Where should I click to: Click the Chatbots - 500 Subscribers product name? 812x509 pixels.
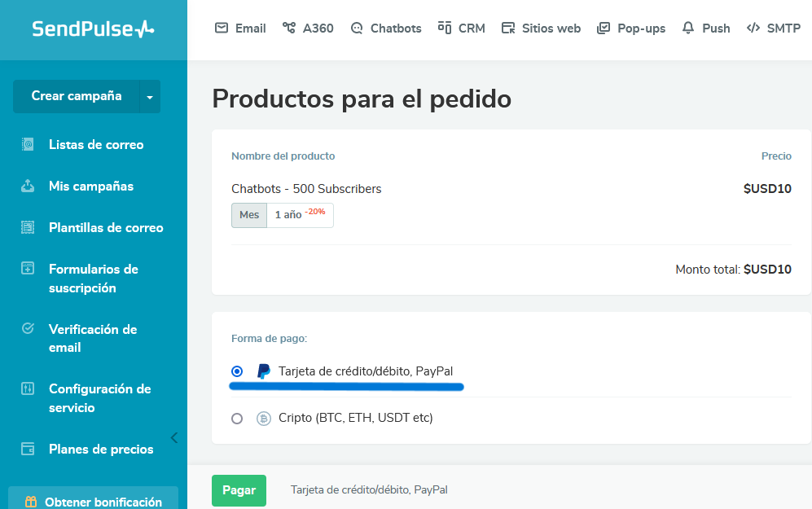[x=306, y=189]
